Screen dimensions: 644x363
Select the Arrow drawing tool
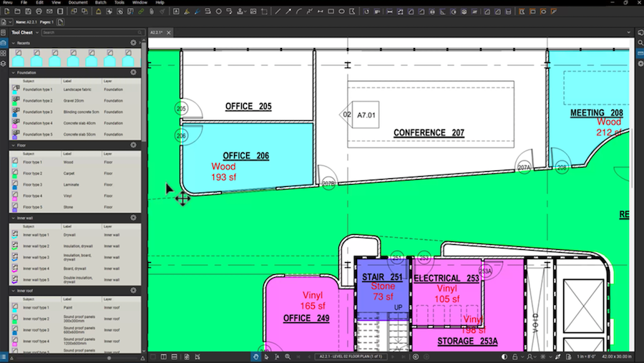coord(288,11)
